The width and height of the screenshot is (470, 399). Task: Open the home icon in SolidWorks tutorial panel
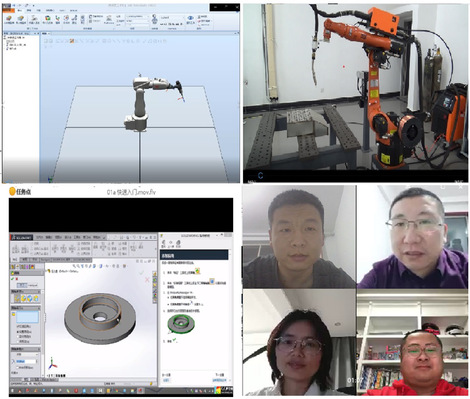(163, 243)
